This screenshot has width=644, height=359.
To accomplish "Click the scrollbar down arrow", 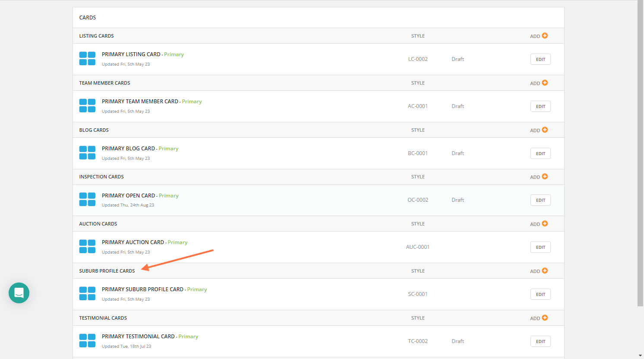I will point(641,356).
